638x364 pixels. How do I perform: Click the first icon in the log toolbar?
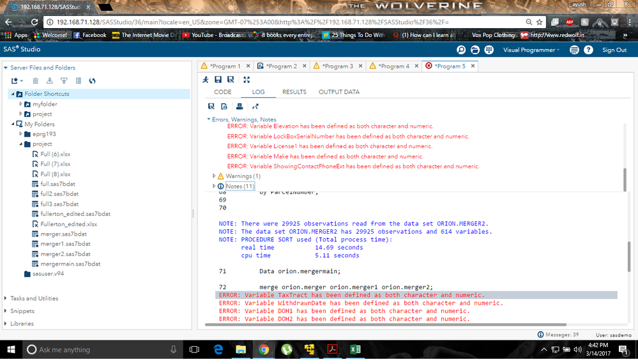[211, 107]
